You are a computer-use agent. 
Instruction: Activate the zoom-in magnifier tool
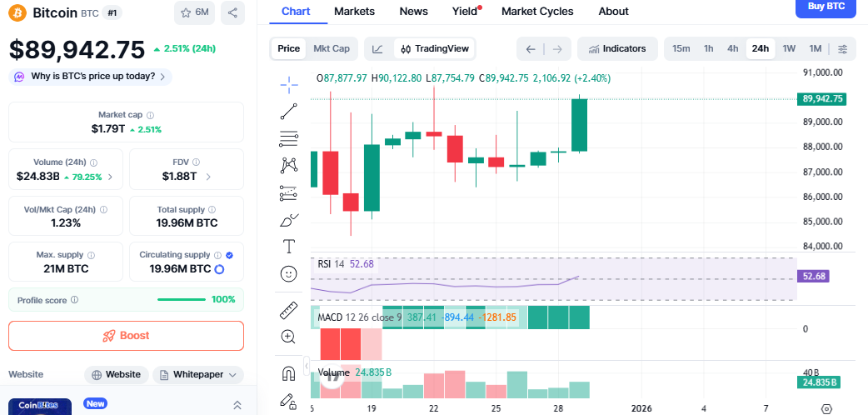[x=289, y=337]
